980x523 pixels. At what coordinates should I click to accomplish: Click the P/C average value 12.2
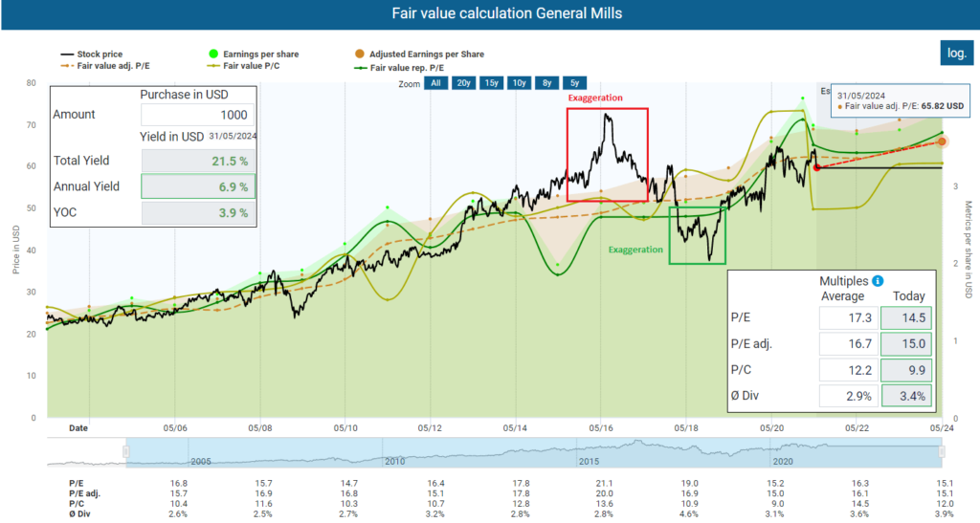point(848,370)
